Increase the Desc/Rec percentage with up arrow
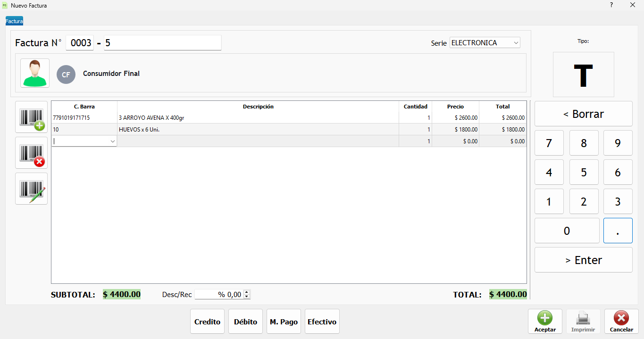This screenshot has height=339, width=644. point(247,292)
